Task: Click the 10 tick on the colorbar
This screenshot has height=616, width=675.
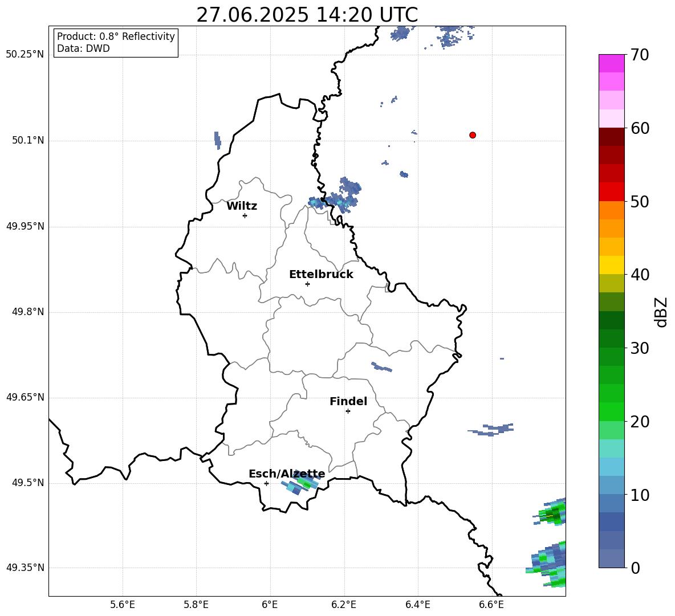Action: (x=640, y=495)
